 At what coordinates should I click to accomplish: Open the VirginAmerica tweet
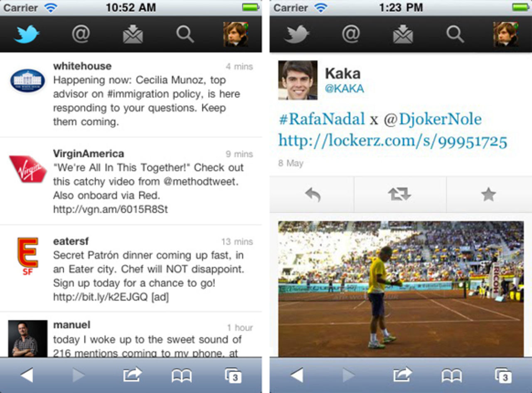131,181
